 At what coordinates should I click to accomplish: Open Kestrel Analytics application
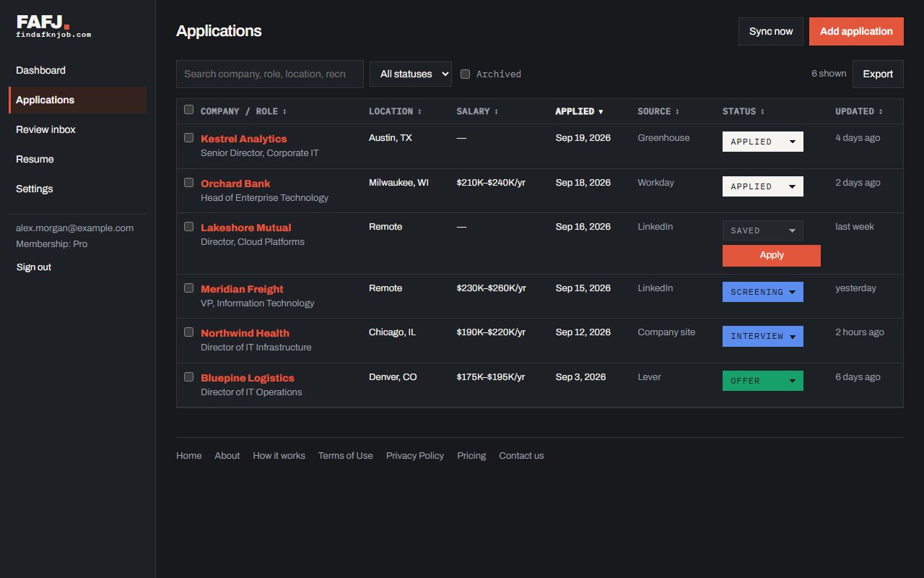point(243,139)
